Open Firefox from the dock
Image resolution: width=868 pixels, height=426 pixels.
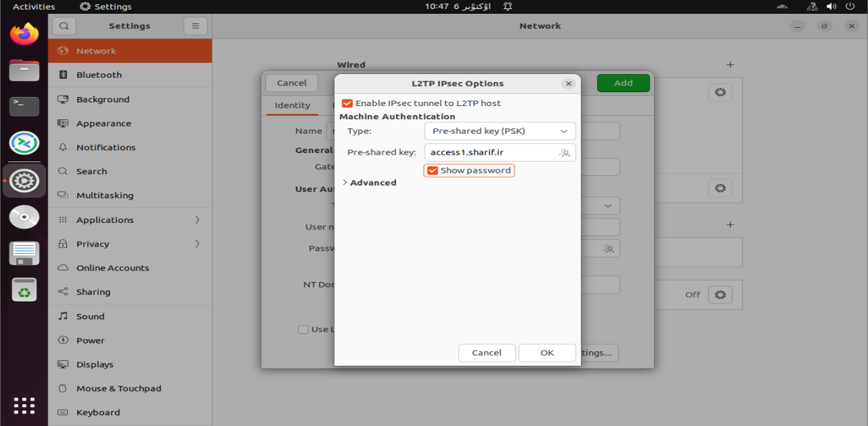[24, 34]
